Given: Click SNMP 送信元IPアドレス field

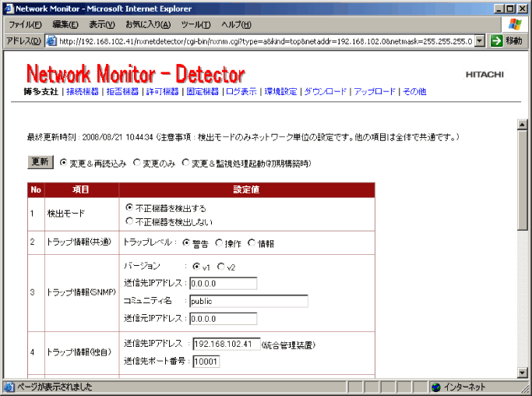Looking at the screenshot, I should pyautogui.click(x=224, y=319).
